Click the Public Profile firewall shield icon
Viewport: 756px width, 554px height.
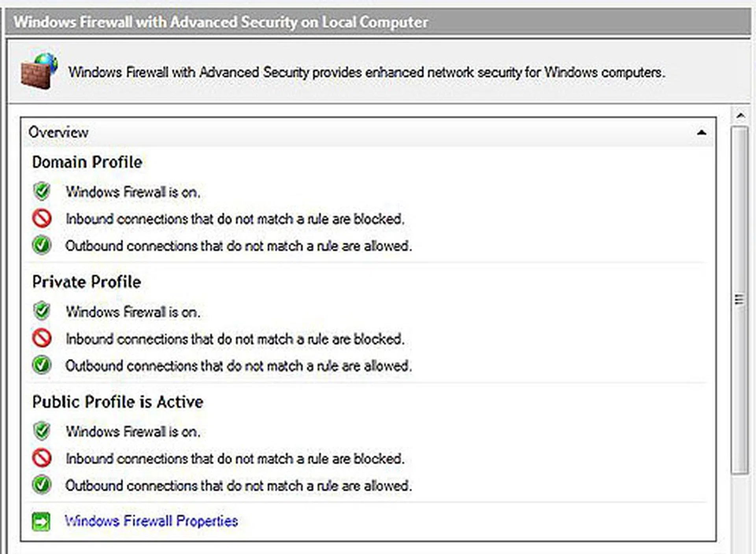[x=41, y=431]
